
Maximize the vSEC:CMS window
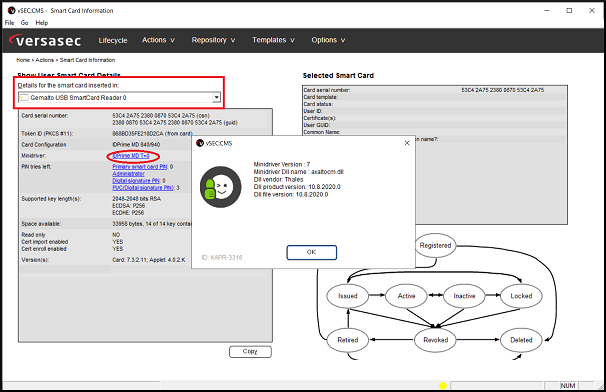(x=569, y=10)
